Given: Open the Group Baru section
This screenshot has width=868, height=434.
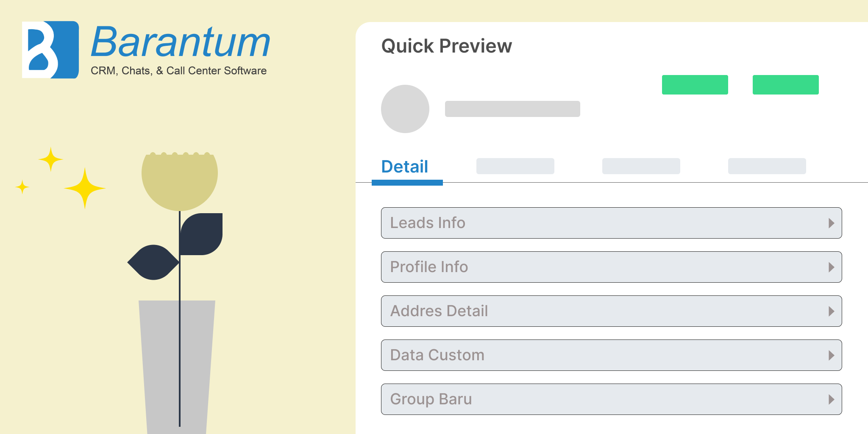Looking at the screenshot, I should point(611,399).
